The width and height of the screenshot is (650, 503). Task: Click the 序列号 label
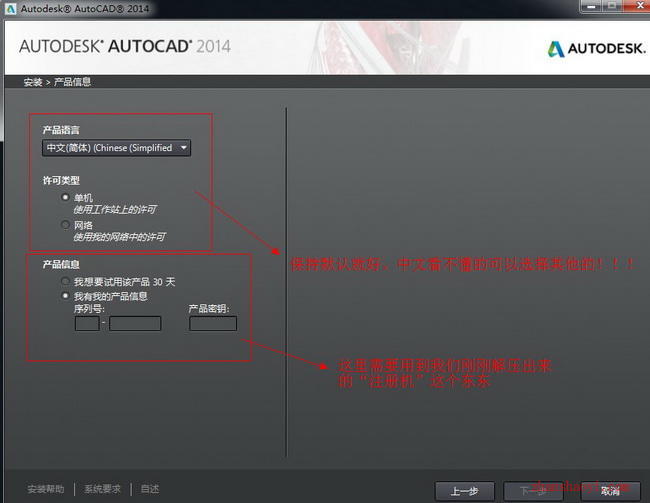(x=89, y=309)
